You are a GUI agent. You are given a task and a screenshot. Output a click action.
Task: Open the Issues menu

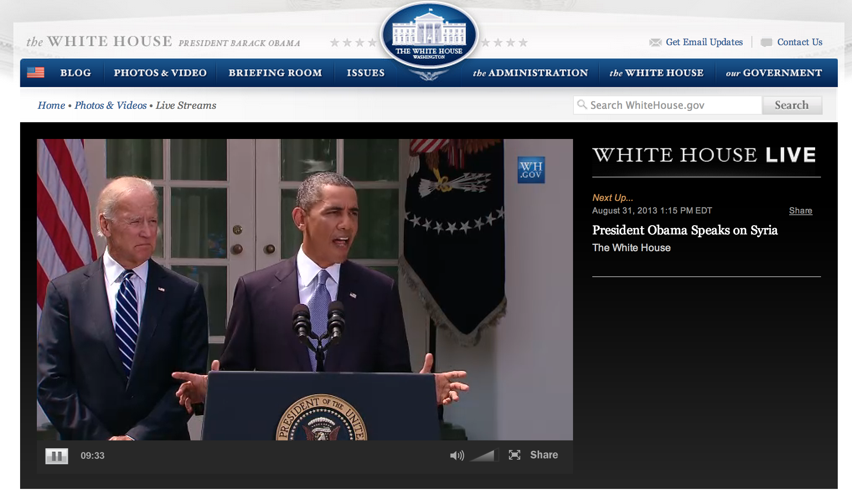(366, 73)
